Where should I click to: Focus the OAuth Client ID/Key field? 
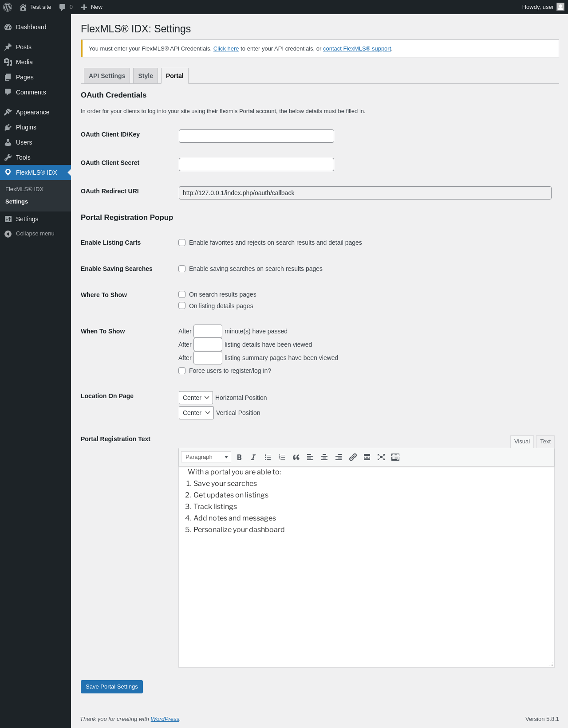pos(256,136)
